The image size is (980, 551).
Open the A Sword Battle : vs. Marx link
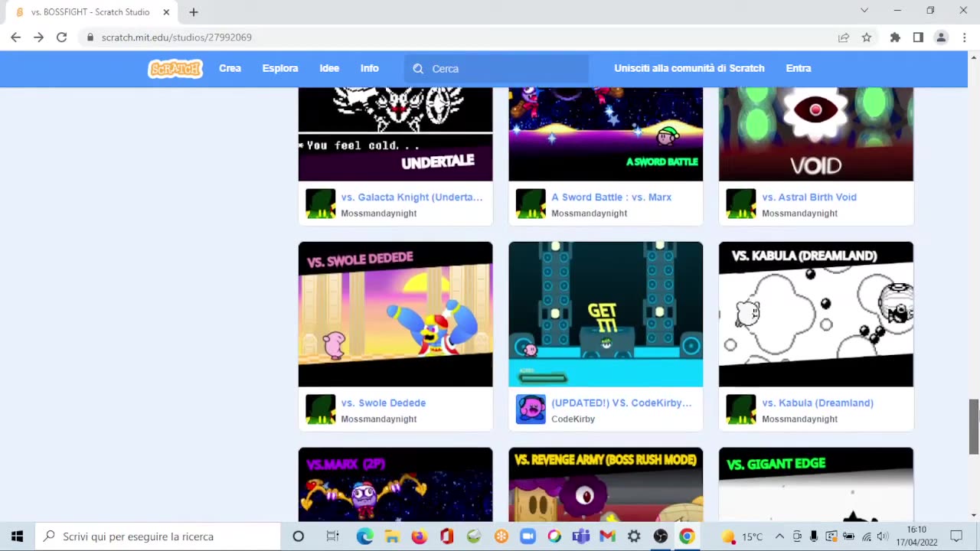pyautogui.click(x=612, y=197)
